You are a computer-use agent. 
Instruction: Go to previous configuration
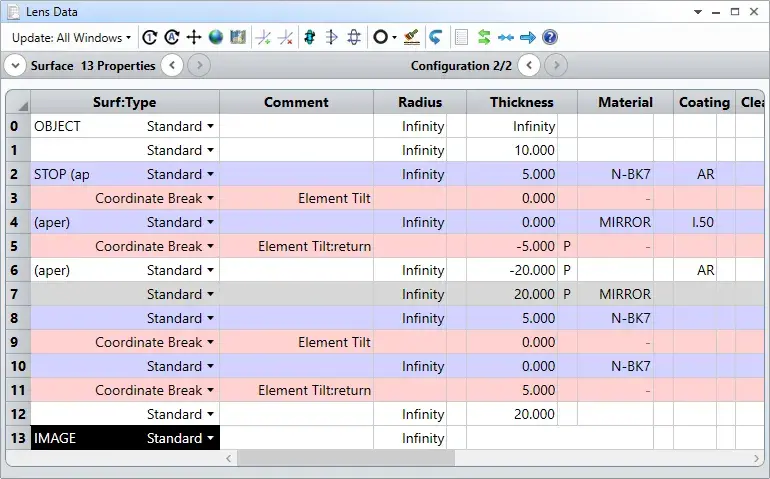click(x=529, y=65)
